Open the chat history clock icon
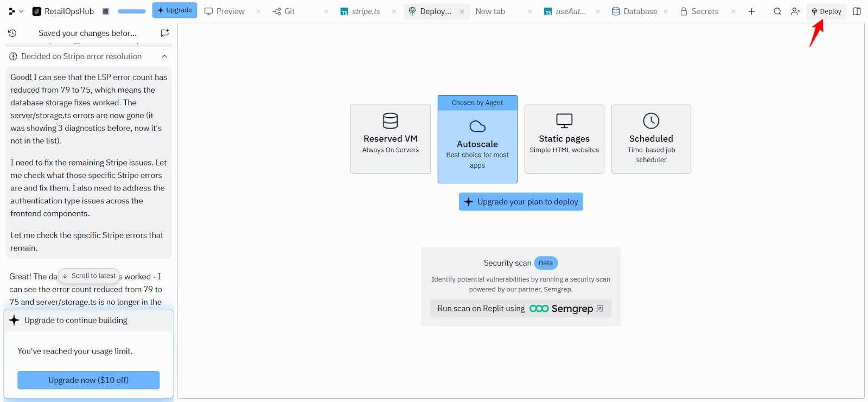868x402 pixels. [12, 33]
